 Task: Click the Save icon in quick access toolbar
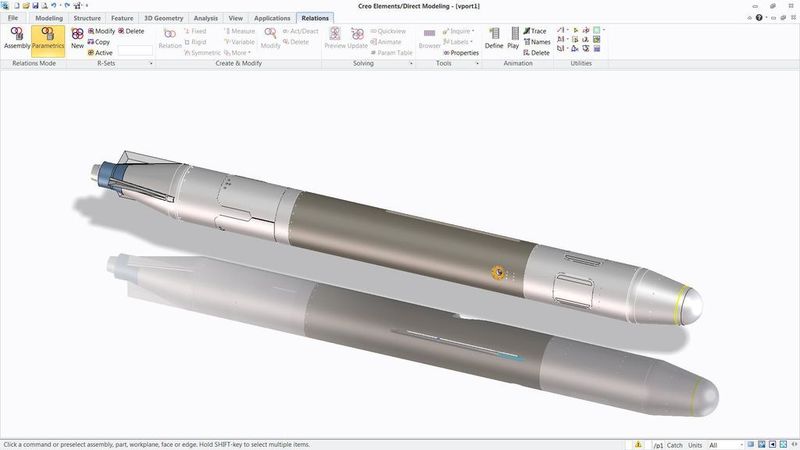point(37,6)
